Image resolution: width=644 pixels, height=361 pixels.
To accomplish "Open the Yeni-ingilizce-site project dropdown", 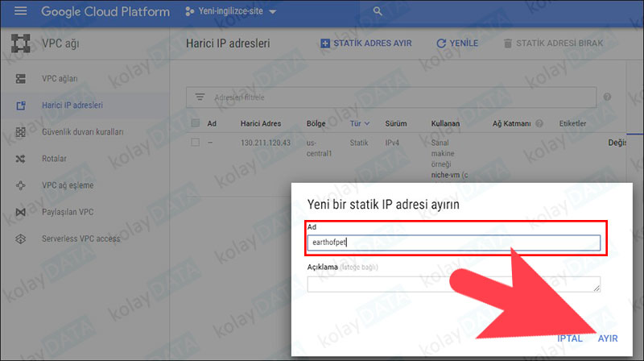I will click(x=231, y=11).
